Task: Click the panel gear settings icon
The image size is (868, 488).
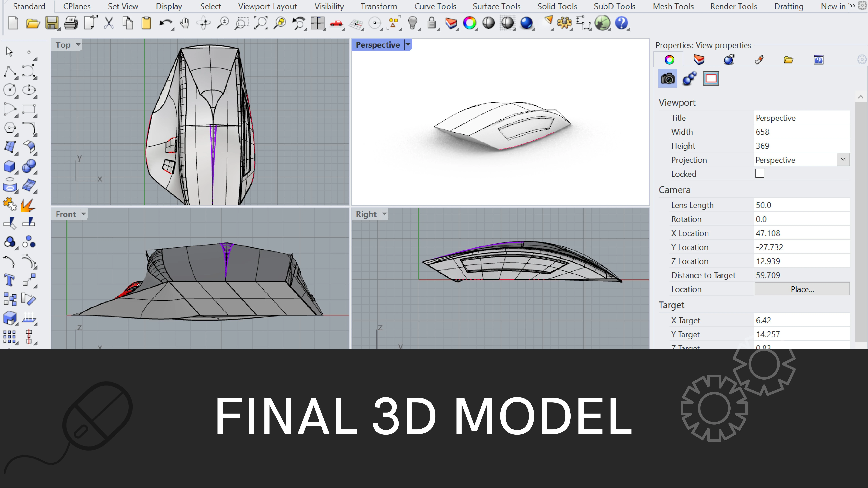Action: 862,60
